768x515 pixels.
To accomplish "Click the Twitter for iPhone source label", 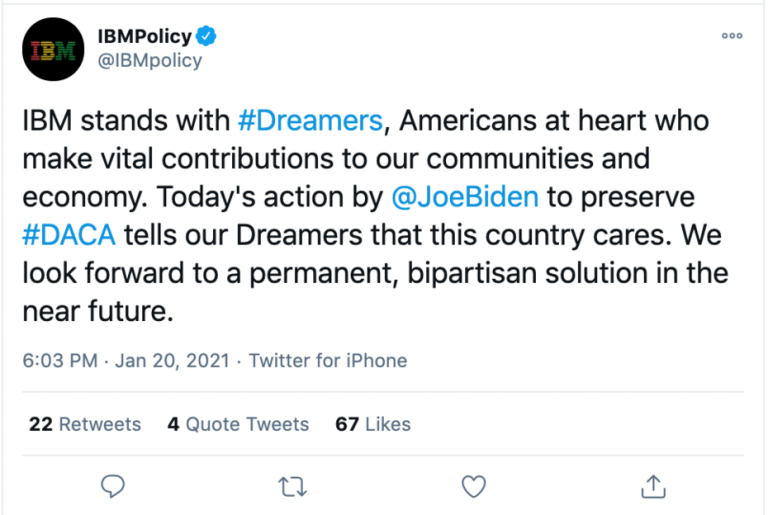I will coord(328,360).
